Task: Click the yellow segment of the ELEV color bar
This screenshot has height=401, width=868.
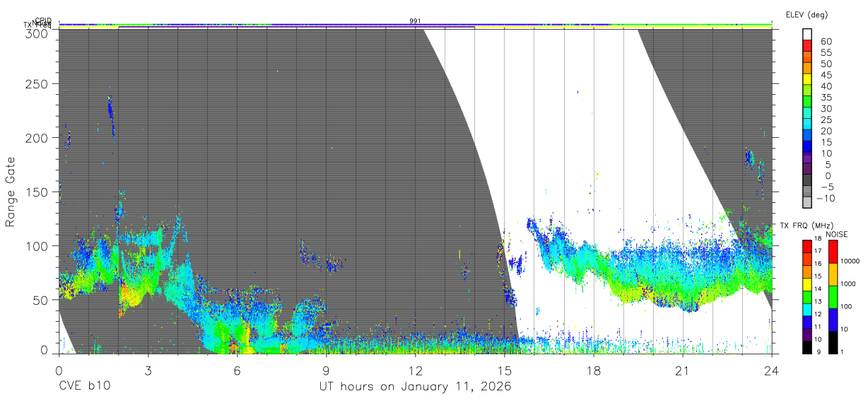Action: pos(807,80)
